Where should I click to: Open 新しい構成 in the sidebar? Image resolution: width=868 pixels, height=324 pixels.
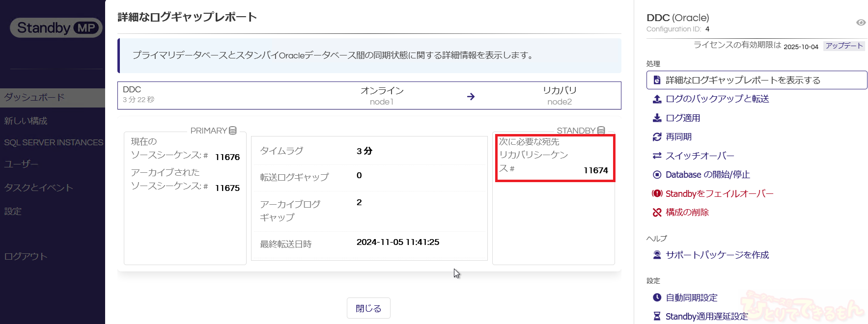(26, 121)
